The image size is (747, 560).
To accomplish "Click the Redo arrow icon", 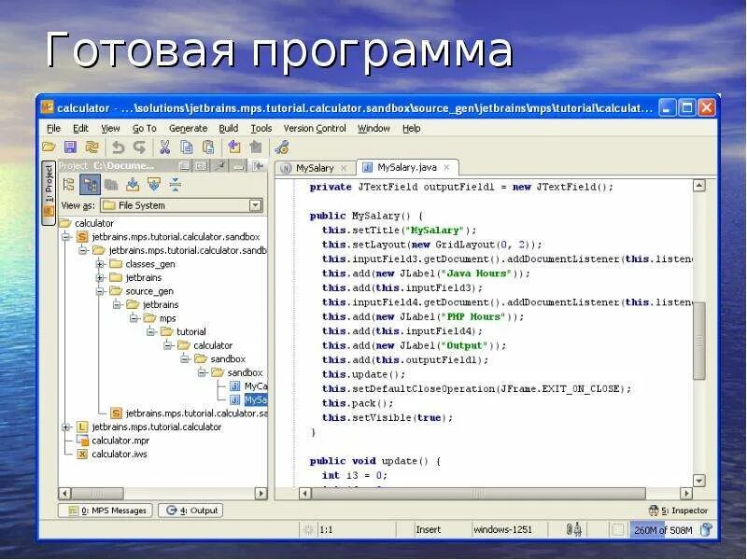I will (x=139, y=147).
